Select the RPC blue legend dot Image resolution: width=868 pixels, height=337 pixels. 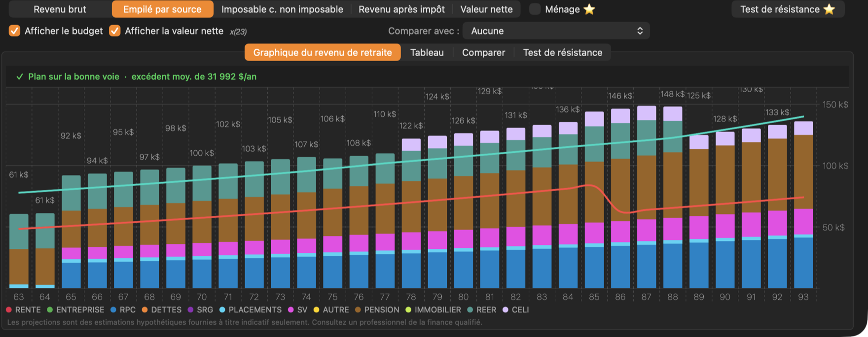pyautogui.click(x=113, y=310)
